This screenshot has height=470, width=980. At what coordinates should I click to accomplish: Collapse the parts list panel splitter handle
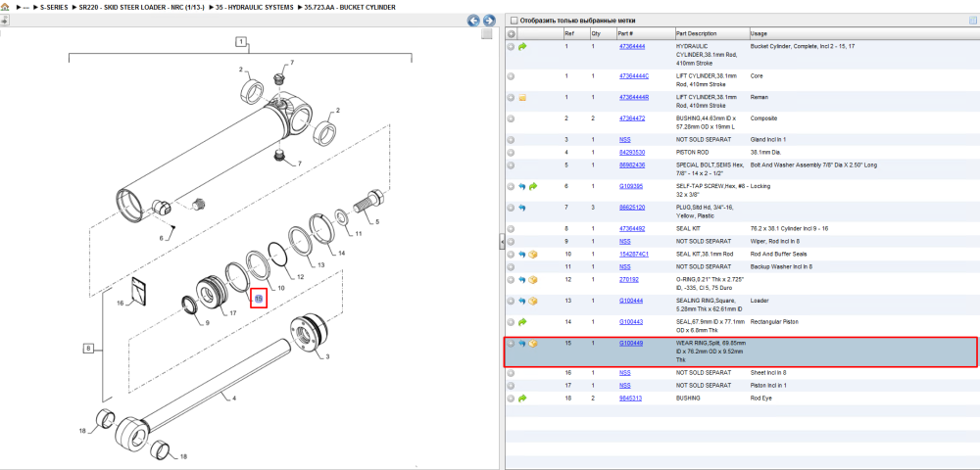[x=501, y=243]
